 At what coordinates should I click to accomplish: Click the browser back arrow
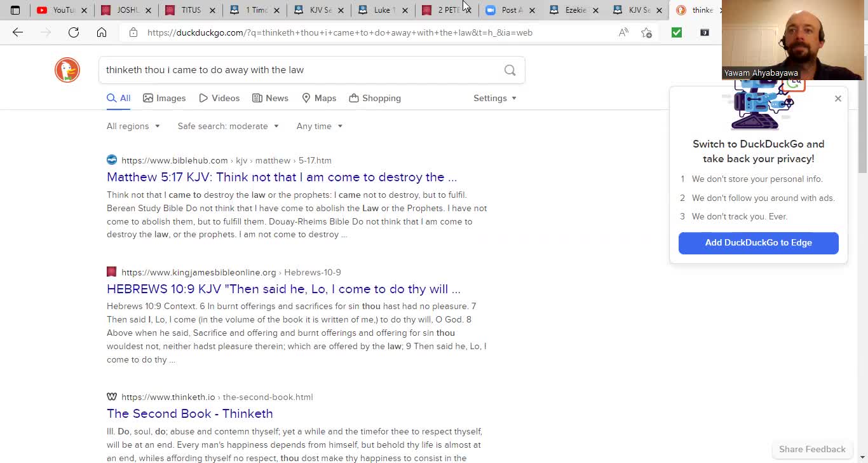pos(18,32)
